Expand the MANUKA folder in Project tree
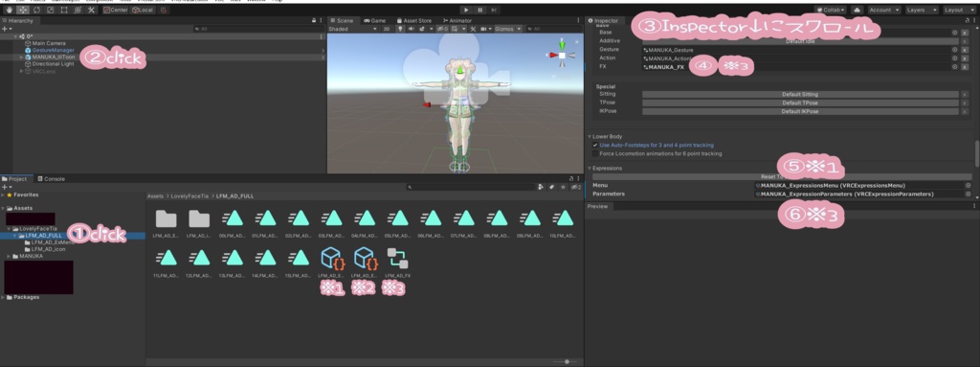Viewport: 980px width, 367px height. 9,256
